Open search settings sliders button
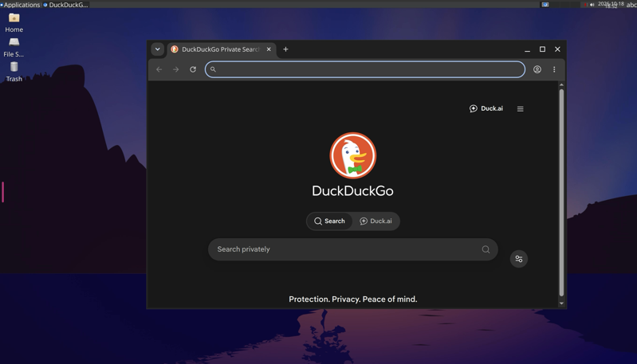637x364 pixels. (x=519, y=259)
